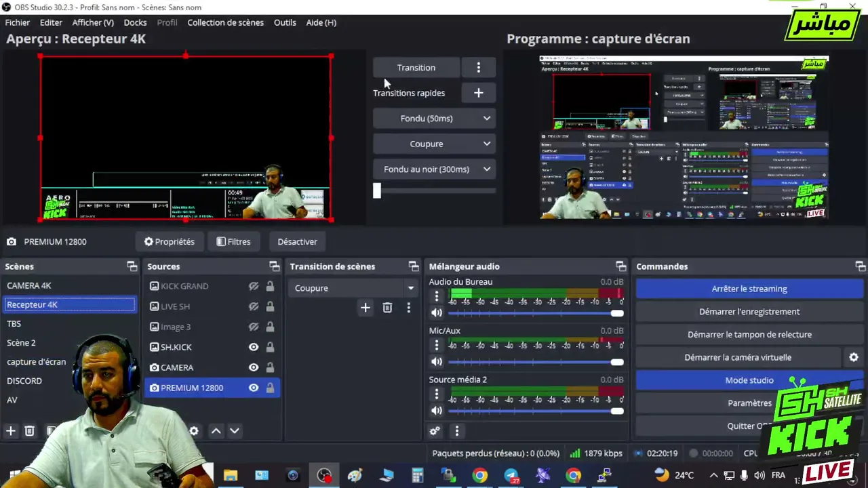Hide the SH.KICK source

pos(254,347)
